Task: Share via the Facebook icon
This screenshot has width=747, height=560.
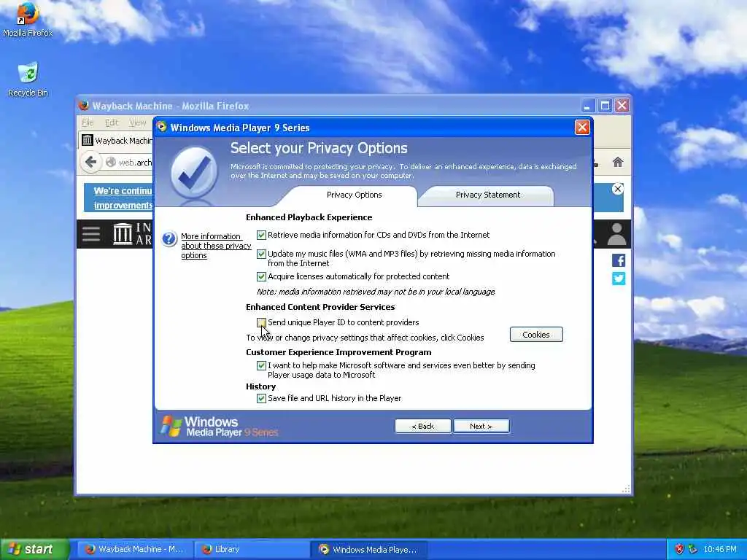Action: [619, 260]
